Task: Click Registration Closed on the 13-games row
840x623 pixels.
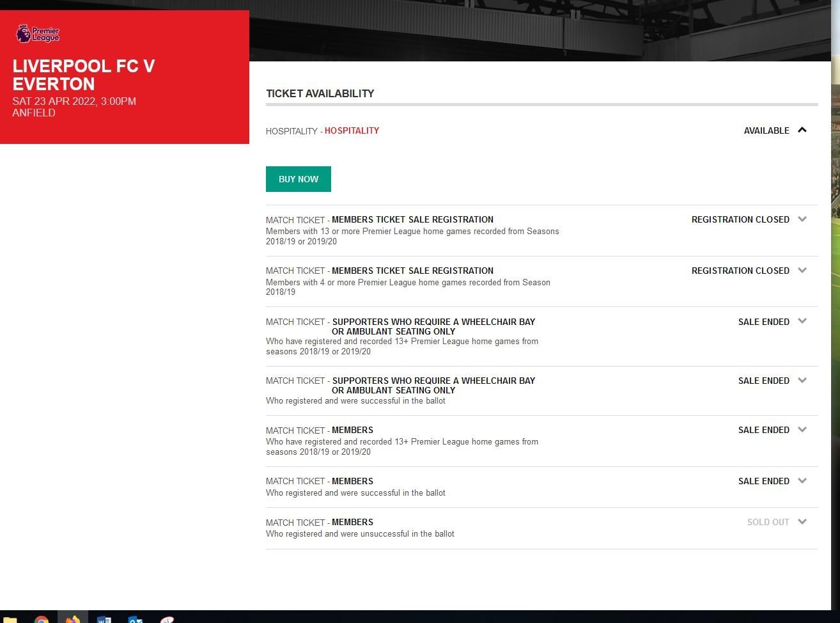Action: click(x=740, y=219)
